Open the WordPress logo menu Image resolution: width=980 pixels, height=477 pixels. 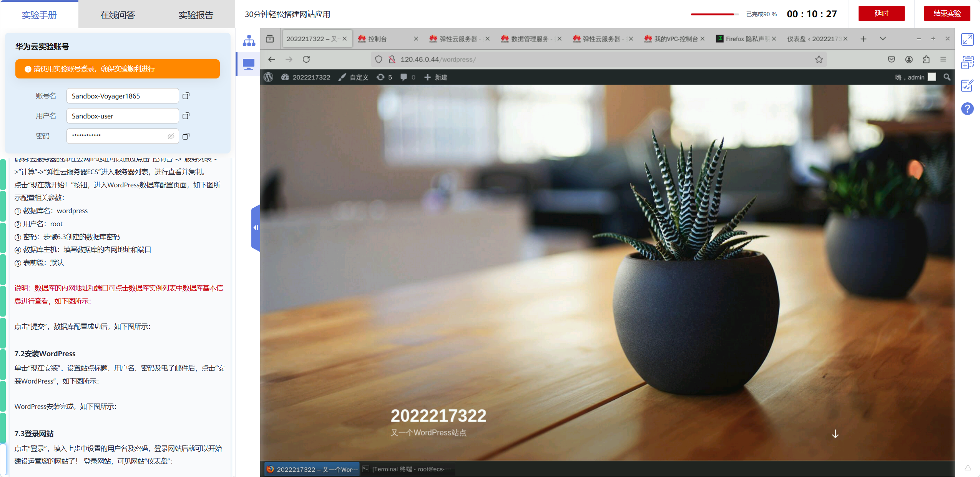(x=269, y=77)
